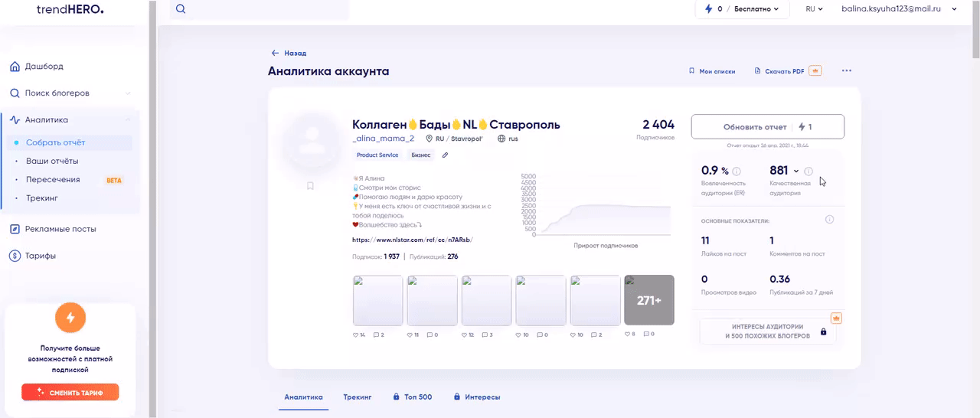Select Собрать отчёт in the sidebar
980x418 pixels.
(70, 142)
